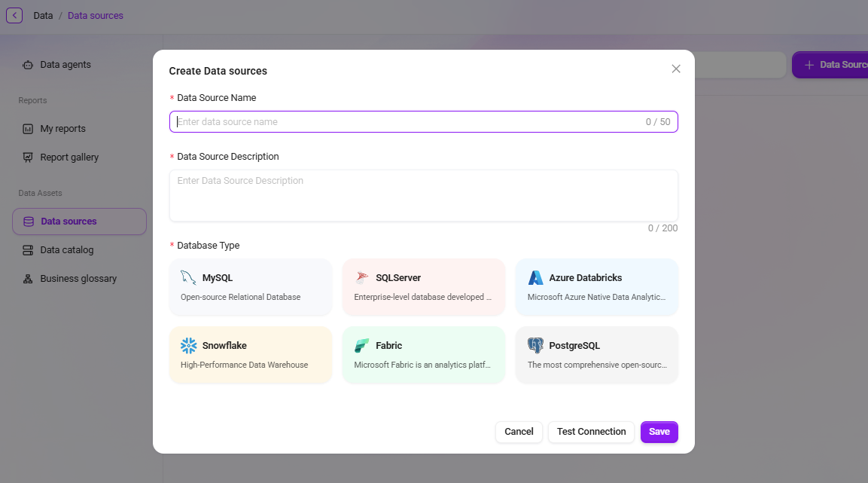Choose SQLServer database type card
The image size is (868, 483).
click(x=424, y=287)
